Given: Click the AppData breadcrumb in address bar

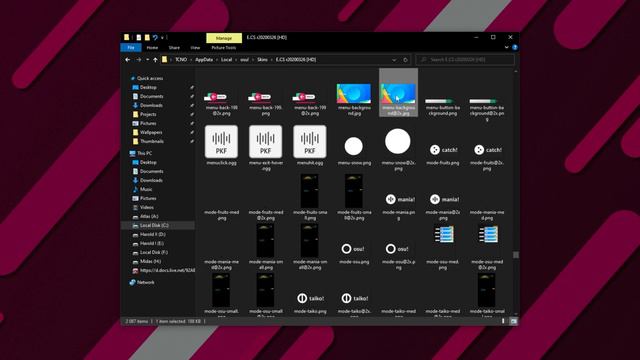Looking at the screenshot, I should click(x=204, y=60).
